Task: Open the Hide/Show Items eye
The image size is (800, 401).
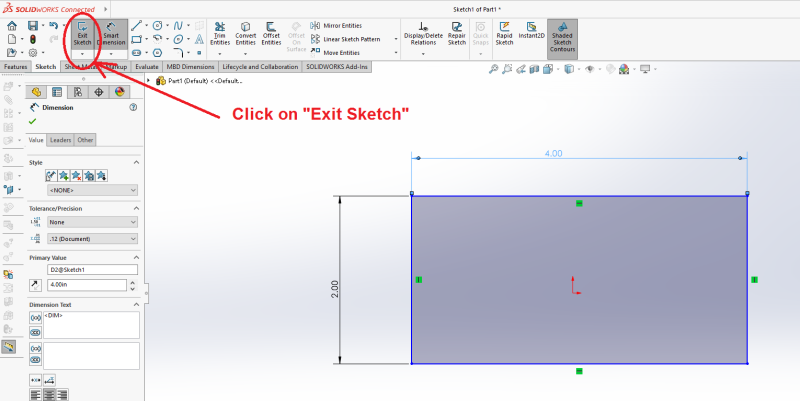Action: click(590, 69)
